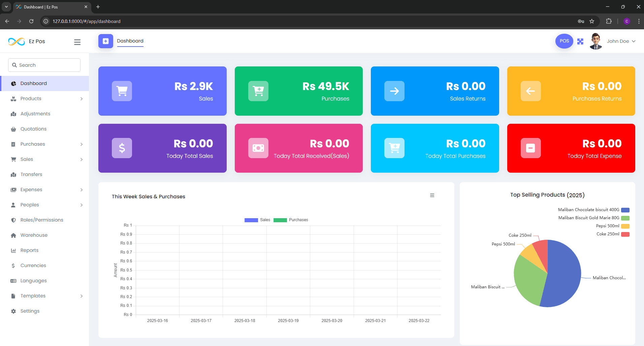Click the browser bookmark star icon

tap(592, 21)
